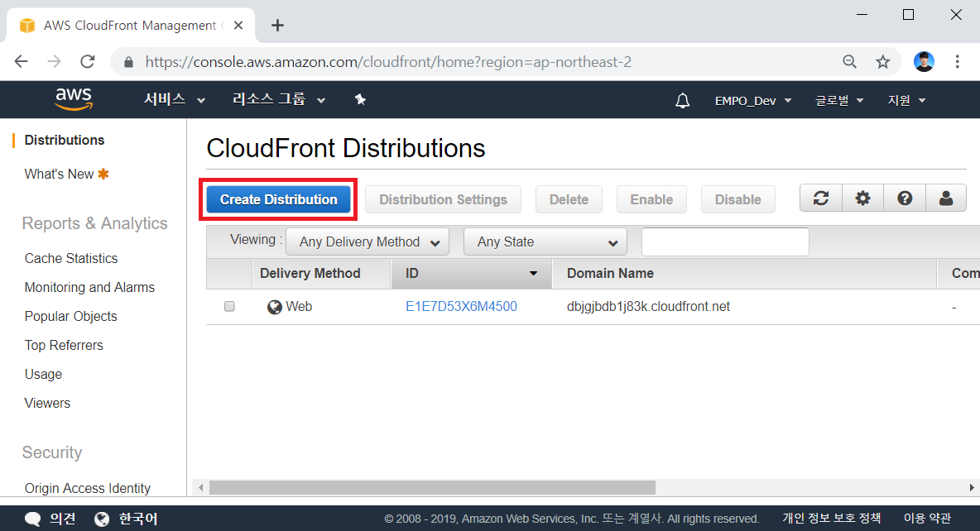This screenshot has width=980, height=531.
Task: Open Origin Access Identity in the sidebar
Action: 88,488
